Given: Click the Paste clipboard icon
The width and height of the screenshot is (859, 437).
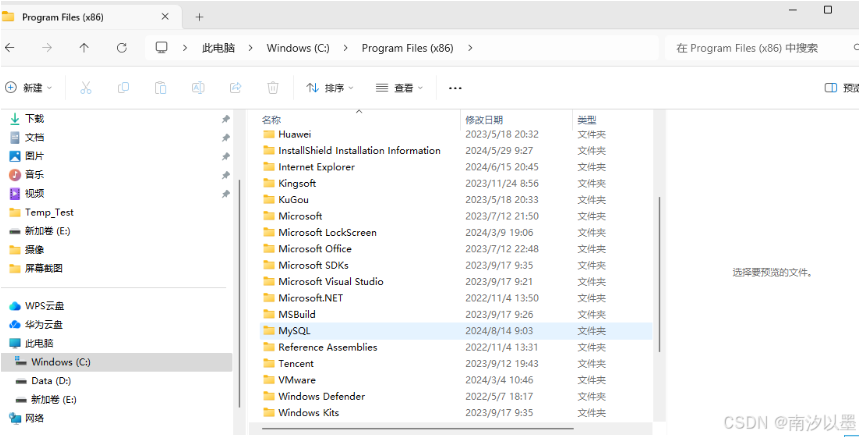Looking at the screenshot, I should [x=160, y=88].
